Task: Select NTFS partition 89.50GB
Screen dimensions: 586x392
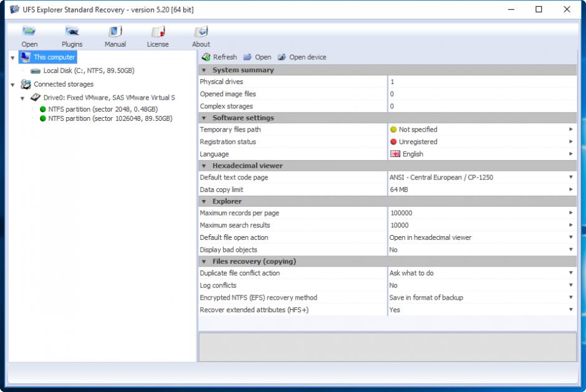Action: [x=110, y=118]
